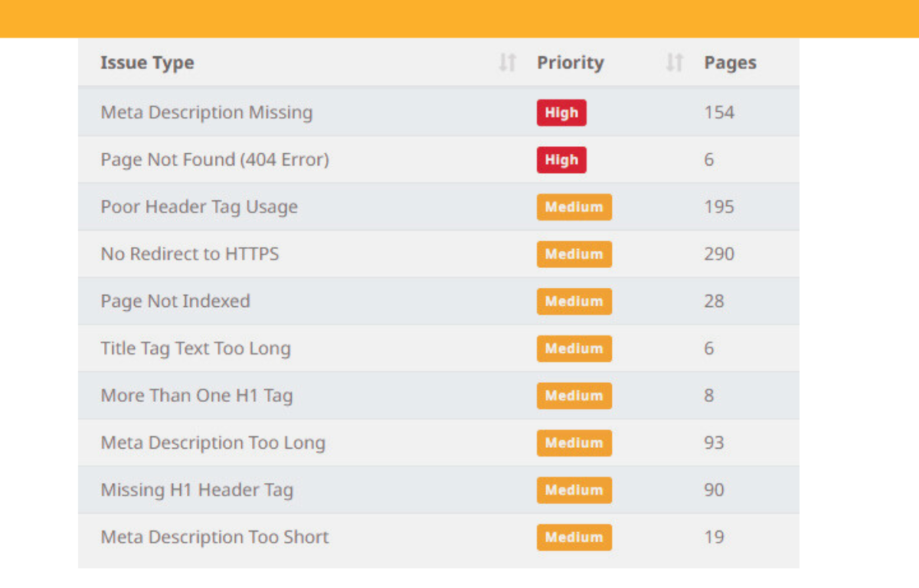Click pages count 8 for More Than One H1
The height and width of the screenshot is (588, 919).
[x=709, y=396]
